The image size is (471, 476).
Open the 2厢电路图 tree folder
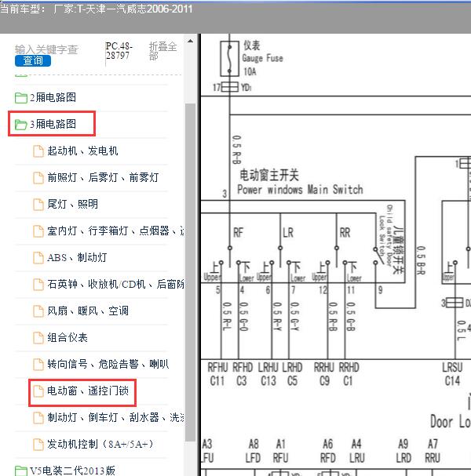(53, 97)
